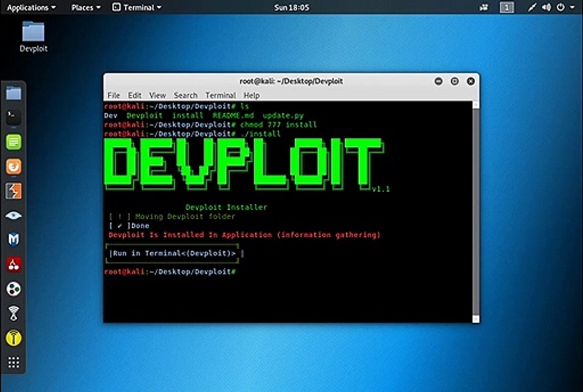This screenshot has height=392, width=583.
Task: Click the 'chmod 777 install' command text
Action: [x=279, y=125]
